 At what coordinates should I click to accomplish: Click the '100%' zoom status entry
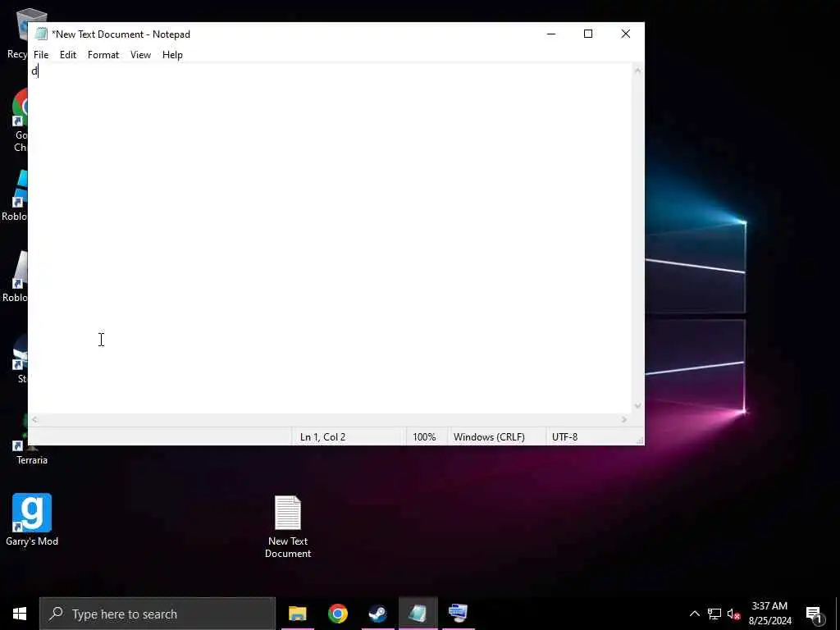click(424, 437)
